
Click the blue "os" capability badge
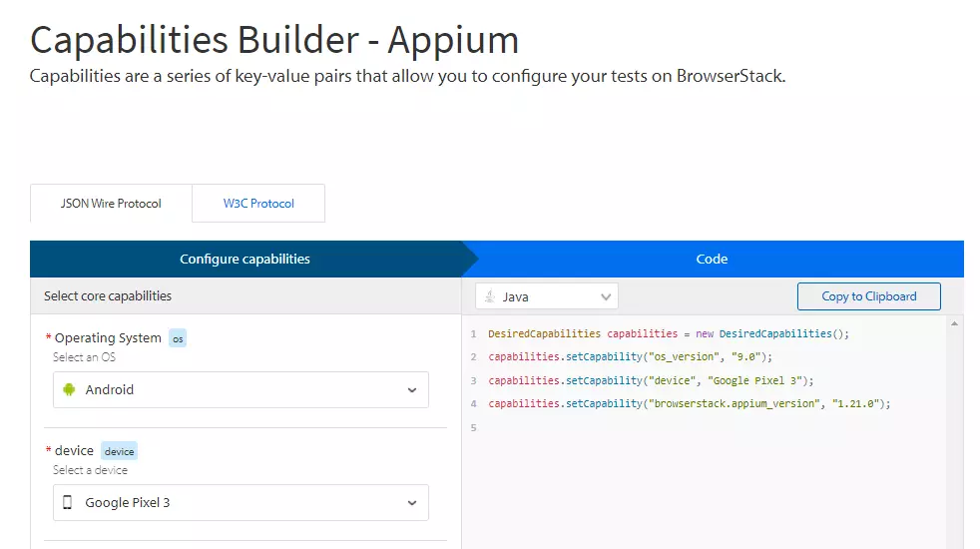pos(178,338)
